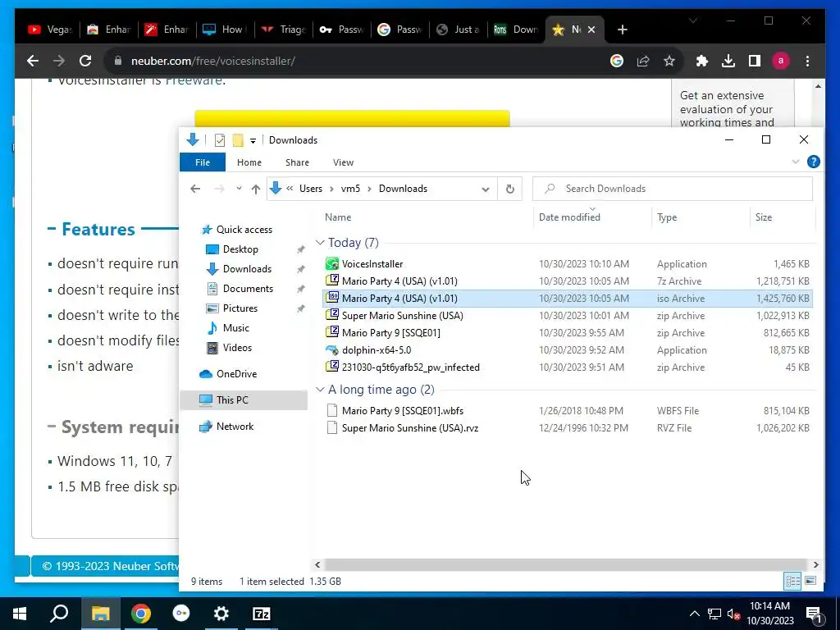Select Super Mario Sunshine (USA) zip file
This screenshot has width=840, height=630.
click(568, 316)
